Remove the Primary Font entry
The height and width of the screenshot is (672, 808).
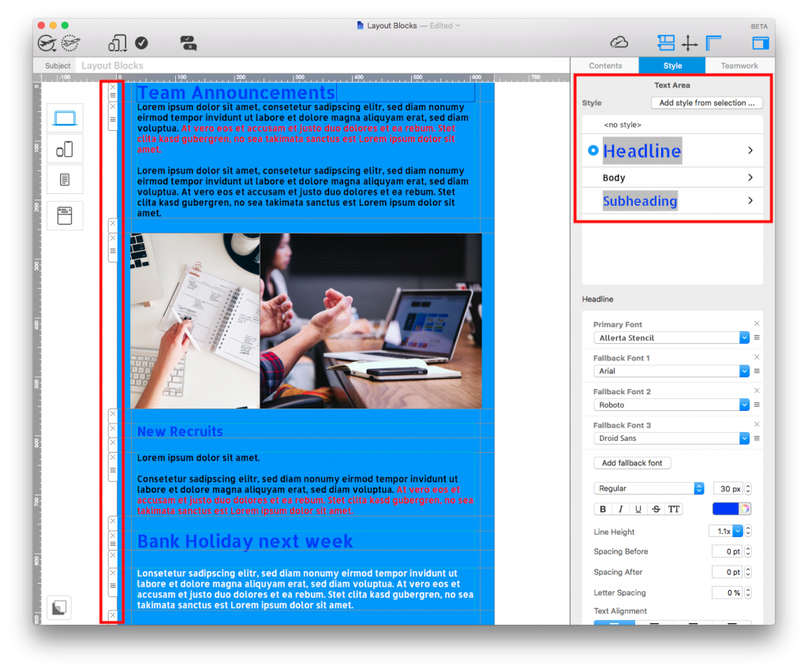click(757, 323)
